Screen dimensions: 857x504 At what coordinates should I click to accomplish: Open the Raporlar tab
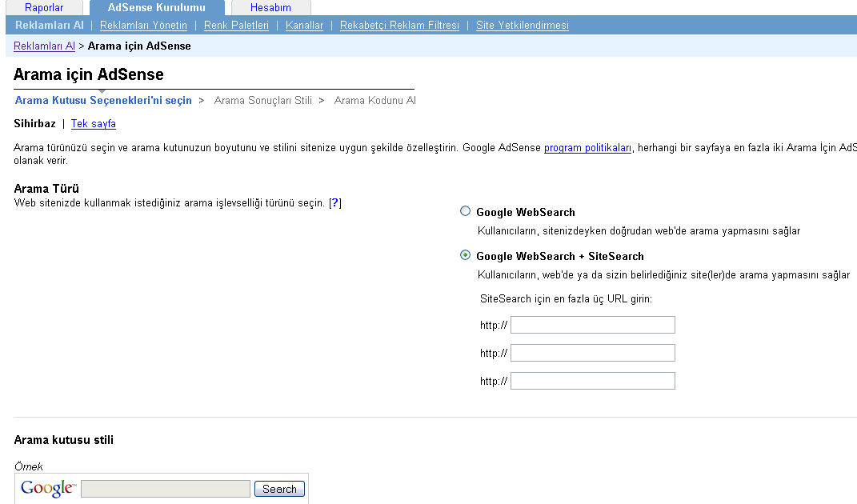[44, 8]
